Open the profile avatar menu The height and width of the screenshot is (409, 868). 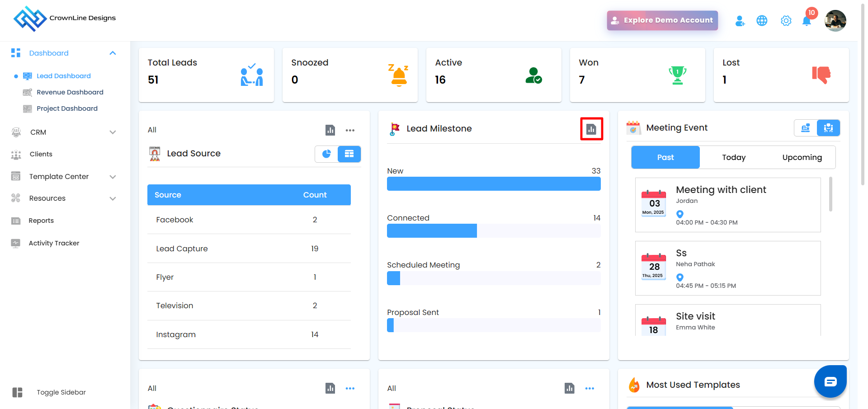point(835,21)
